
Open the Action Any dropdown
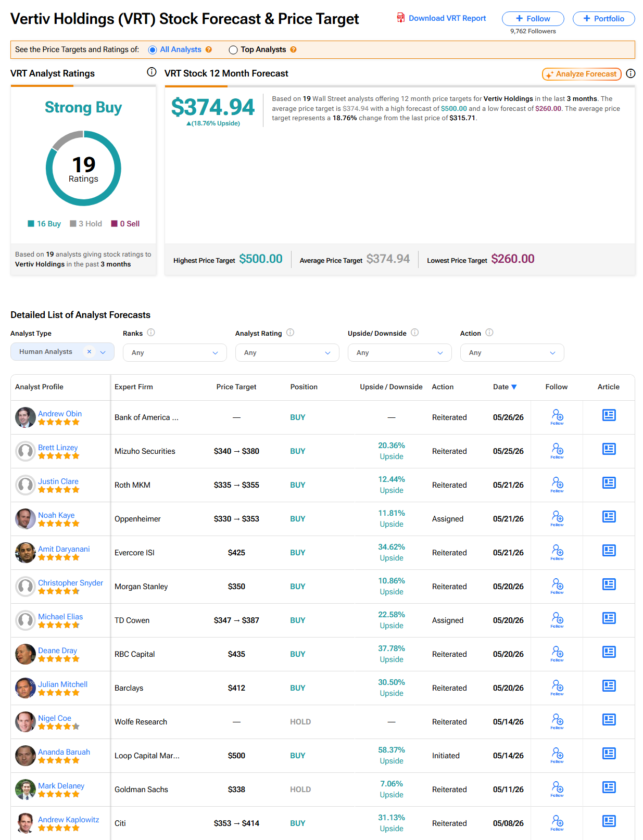(512, 352)
